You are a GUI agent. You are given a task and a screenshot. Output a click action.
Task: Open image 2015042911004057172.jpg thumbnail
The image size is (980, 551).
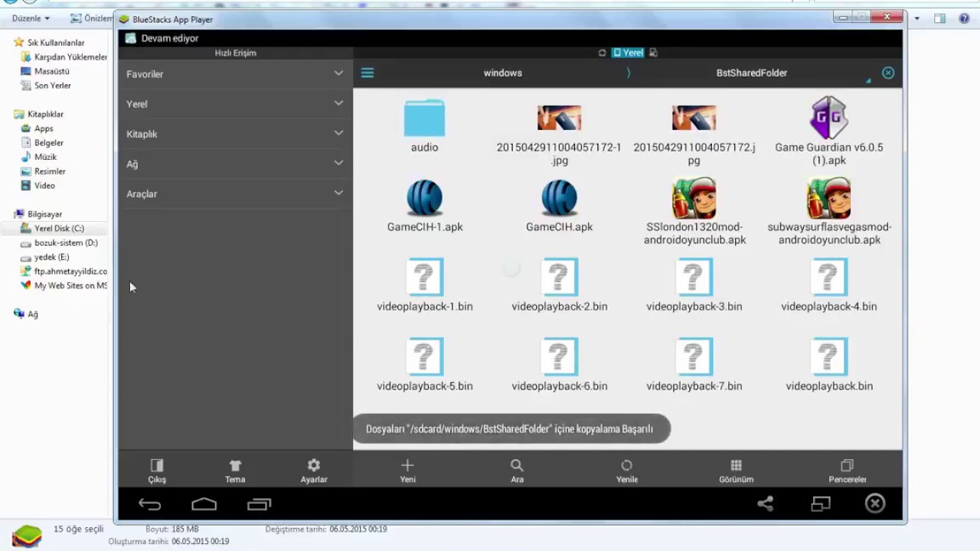(x=694, y=118)
